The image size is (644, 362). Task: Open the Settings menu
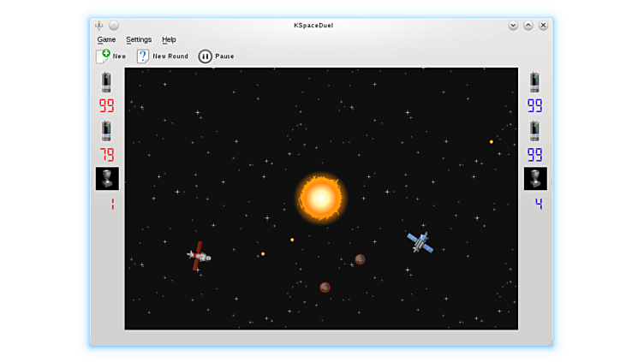click(x=139, y=39)
